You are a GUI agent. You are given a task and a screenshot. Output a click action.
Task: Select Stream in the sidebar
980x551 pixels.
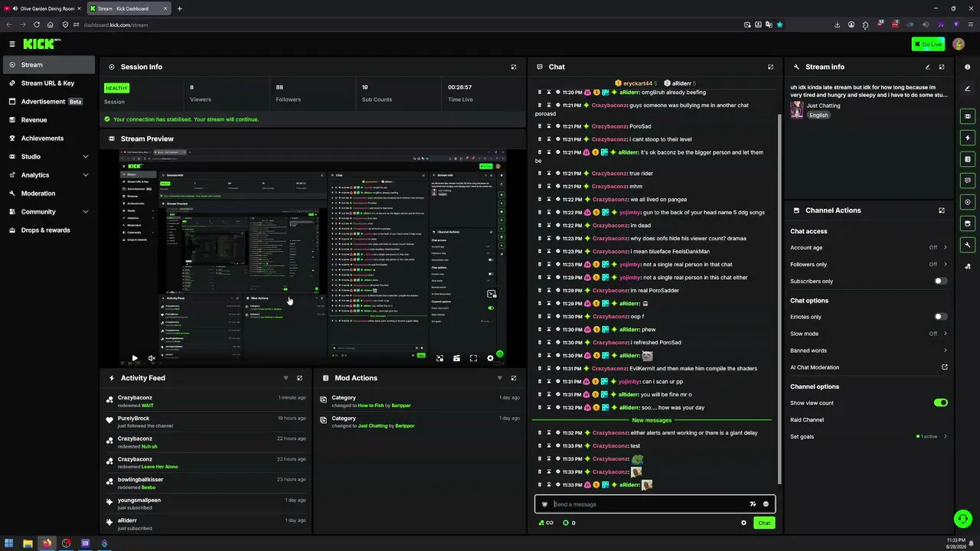48,65
